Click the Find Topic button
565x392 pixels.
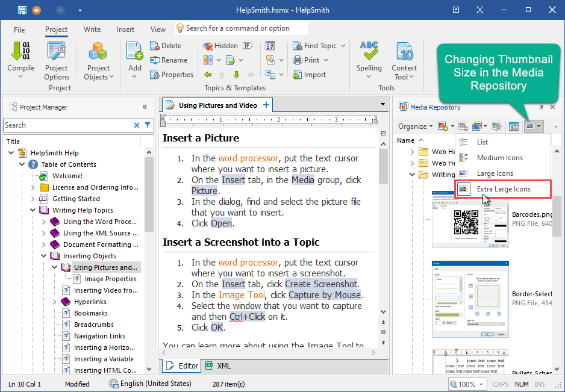(315, 46)
